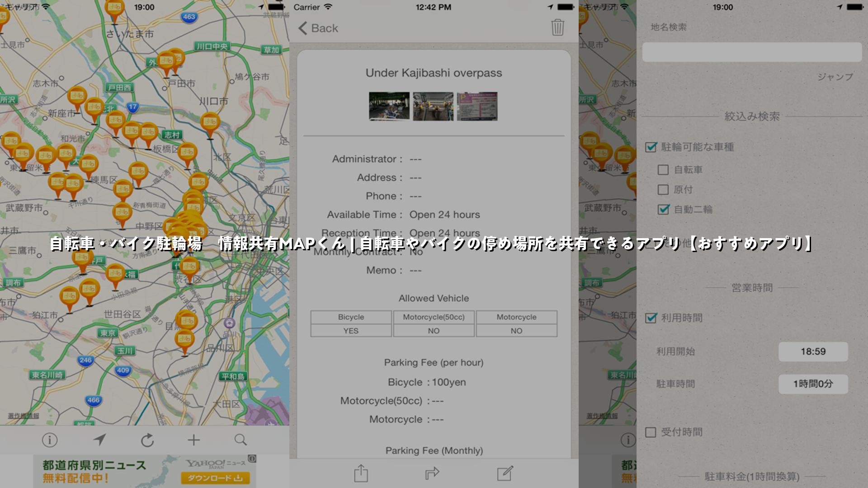Check the 受付時間 checkbox
Image resolution: width=868 pixels, height=488 pixels.
[651, 432]
